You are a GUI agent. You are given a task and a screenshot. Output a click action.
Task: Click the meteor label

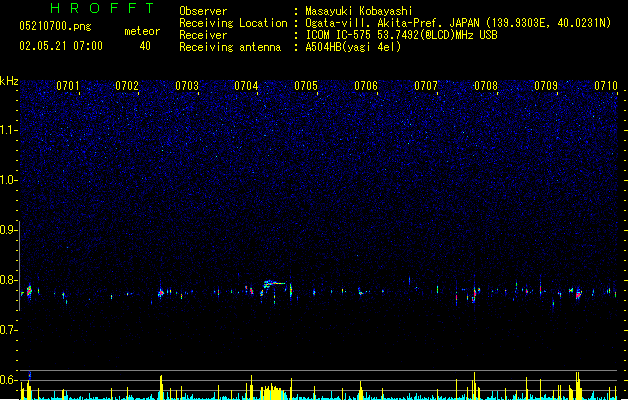[x=142, y=31]
